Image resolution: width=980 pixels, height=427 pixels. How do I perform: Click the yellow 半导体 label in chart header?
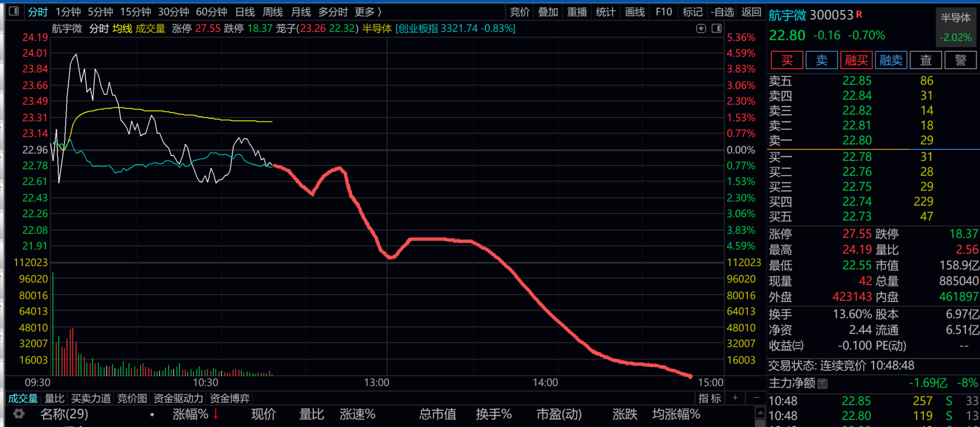377,28
